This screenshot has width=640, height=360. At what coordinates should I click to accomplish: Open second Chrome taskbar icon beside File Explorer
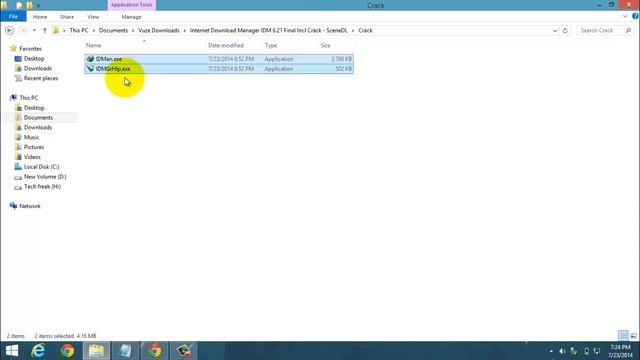[155, 351]
